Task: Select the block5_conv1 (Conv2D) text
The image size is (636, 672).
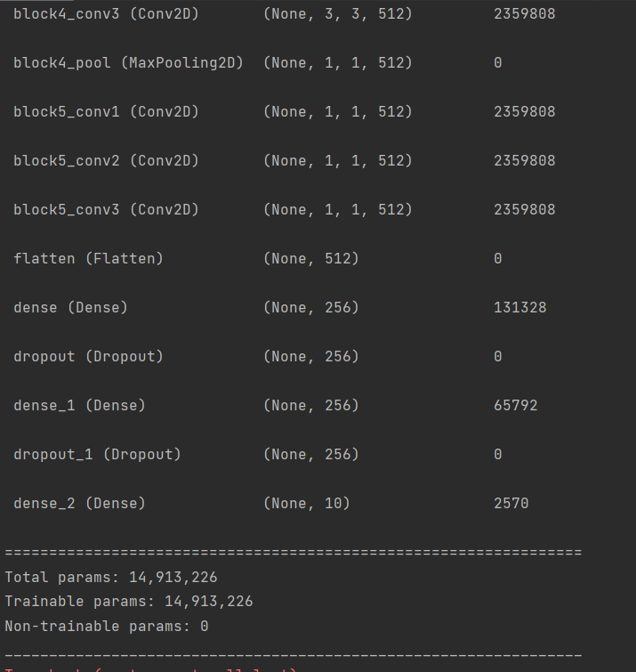Action: (106, 112)
